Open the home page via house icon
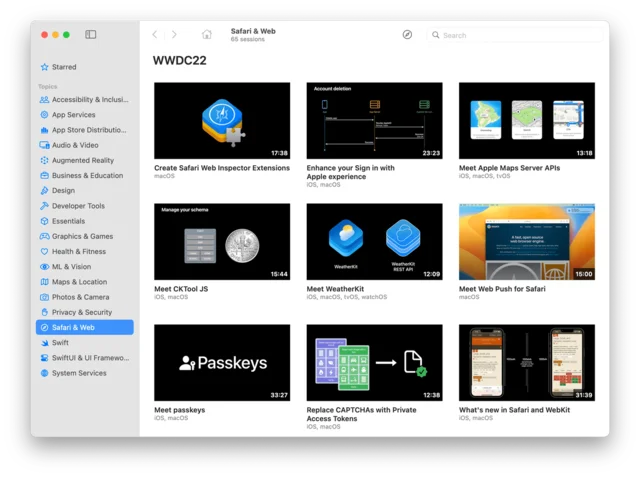 [x=207, y=34]
